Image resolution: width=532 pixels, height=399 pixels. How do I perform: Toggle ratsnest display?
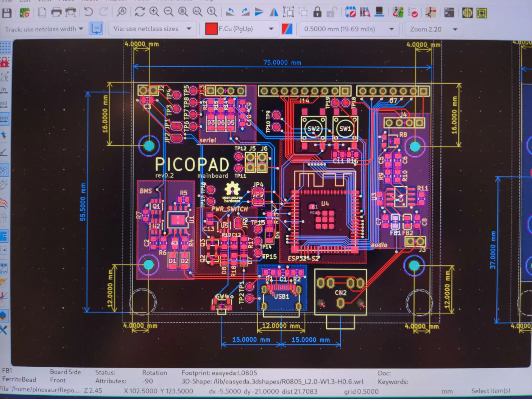coord(4,170)
